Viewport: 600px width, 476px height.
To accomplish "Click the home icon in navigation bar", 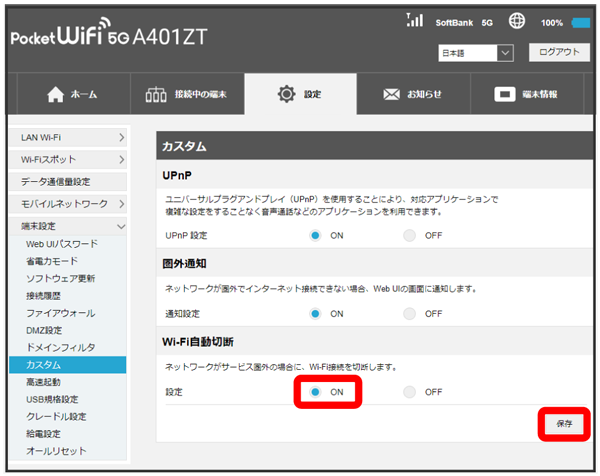I will pyautogui.click(x=56, y=95).
